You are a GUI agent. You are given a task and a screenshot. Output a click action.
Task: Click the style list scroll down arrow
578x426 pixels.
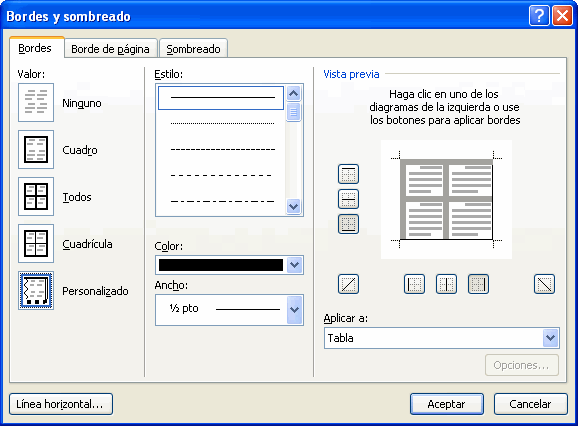pos(293,206)
